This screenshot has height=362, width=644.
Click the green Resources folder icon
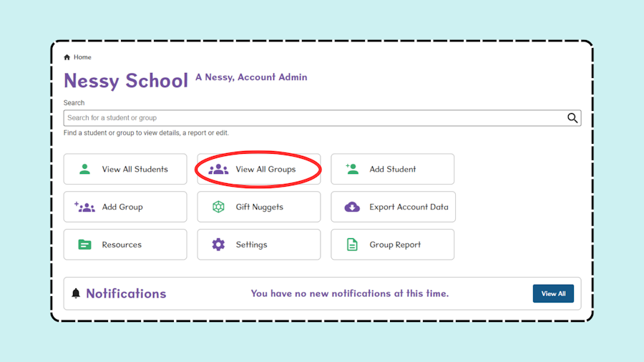84,245
